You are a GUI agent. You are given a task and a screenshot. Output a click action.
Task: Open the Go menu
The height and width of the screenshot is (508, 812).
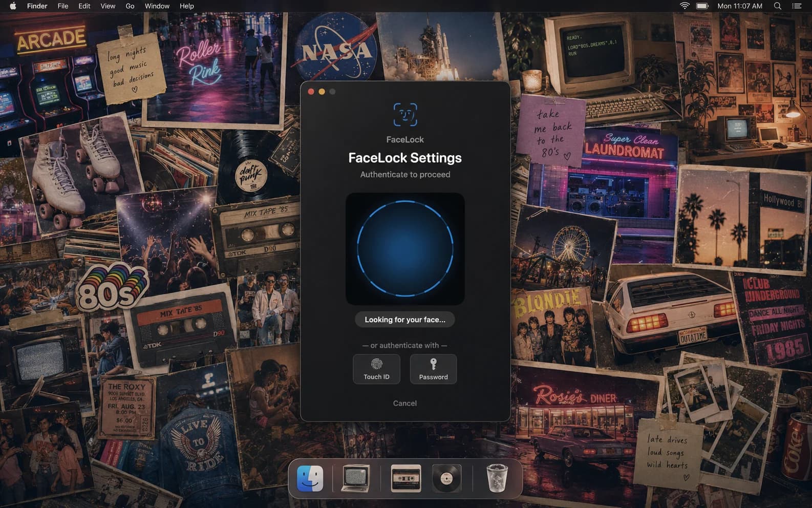pyautogui.click(x=130, y=6)
